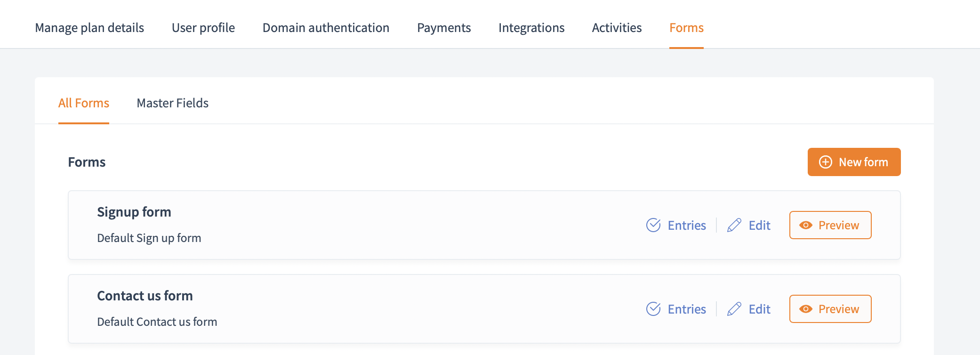Viewport: 980px width, 355px height.
Task: Select the All Forms subtab
Action: (84, 103)
